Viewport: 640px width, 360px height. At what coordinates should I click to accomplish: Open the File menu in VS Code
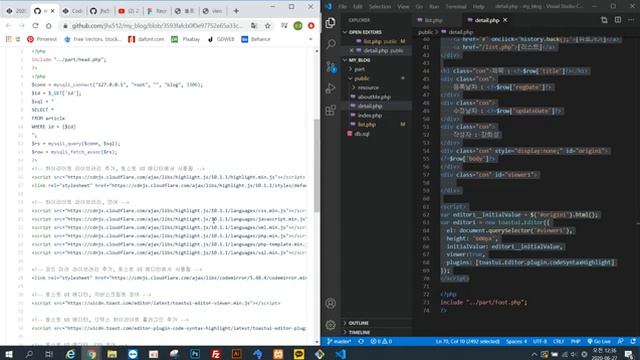[342, 7]
